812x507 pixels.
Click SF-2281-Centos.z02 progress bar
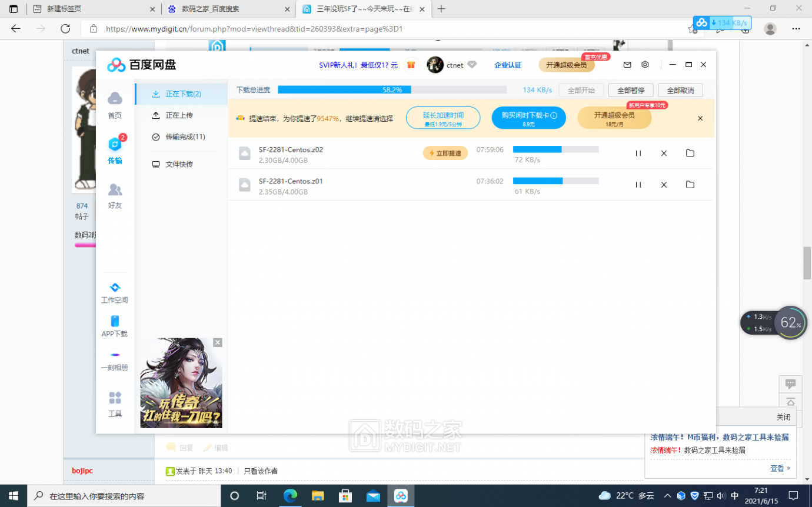click(556, 149)
